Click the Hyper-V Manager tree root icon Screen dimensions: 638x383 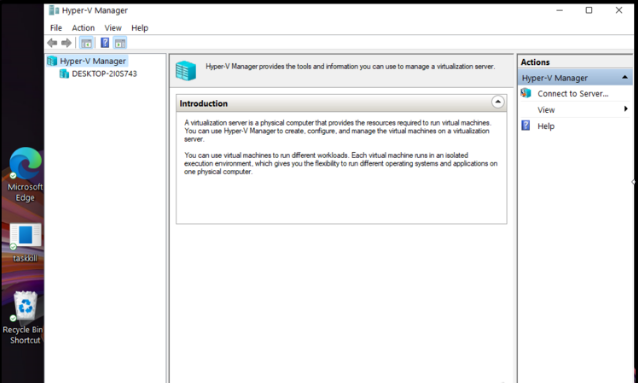[52, 61]
